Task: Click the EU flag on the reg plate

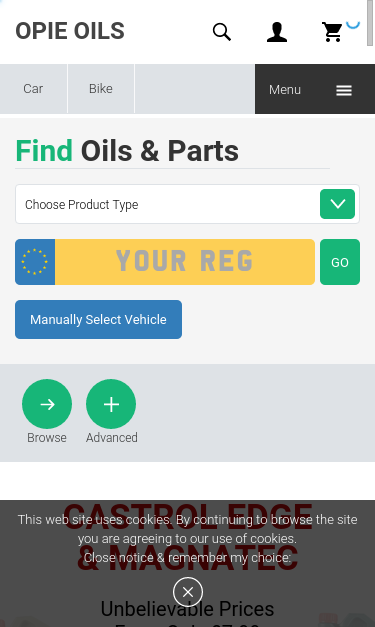Action: point(35,262)
